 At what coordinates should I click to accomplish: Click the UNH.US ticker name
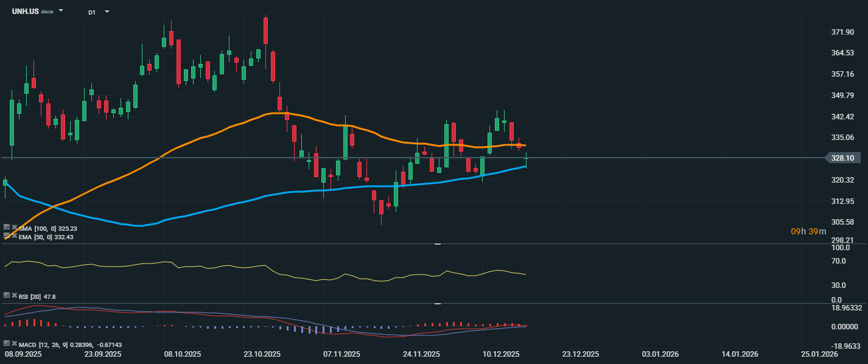pos(25,12)
